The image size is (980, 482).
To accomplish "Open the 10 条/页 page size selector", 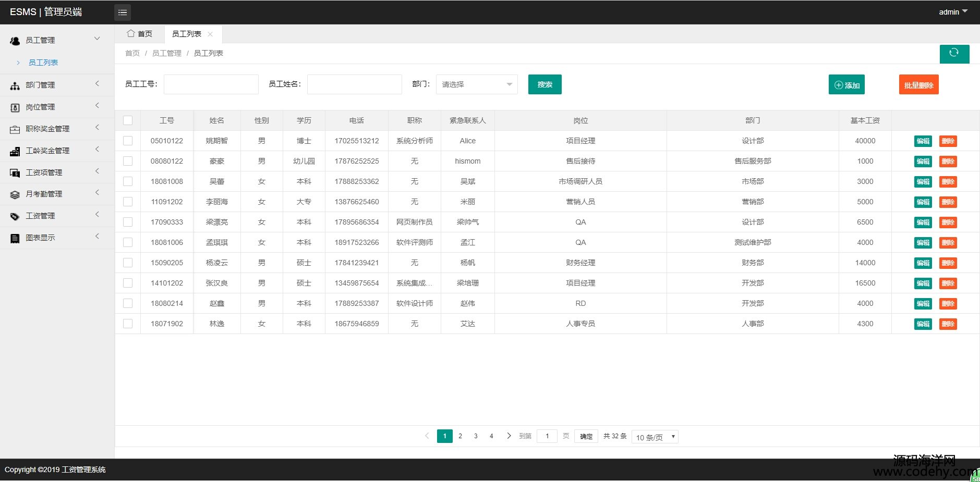I will pos(655,437).
